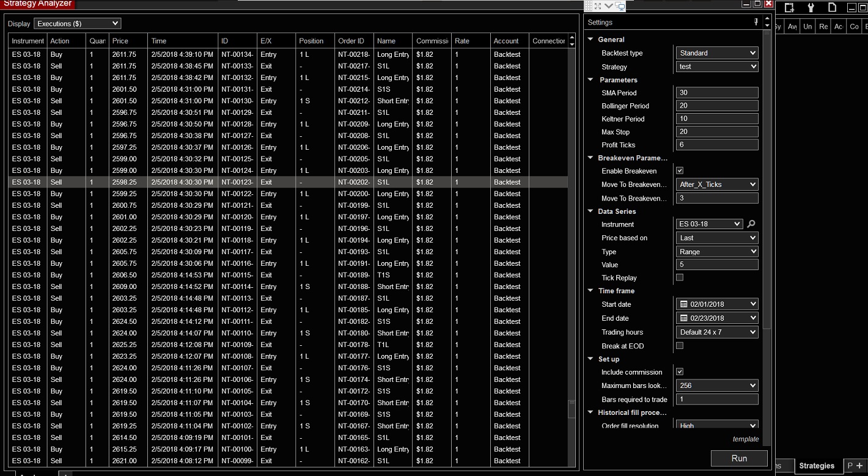
Task: Click the down arrow beside the Settings pin
Action: click(767, 26)
